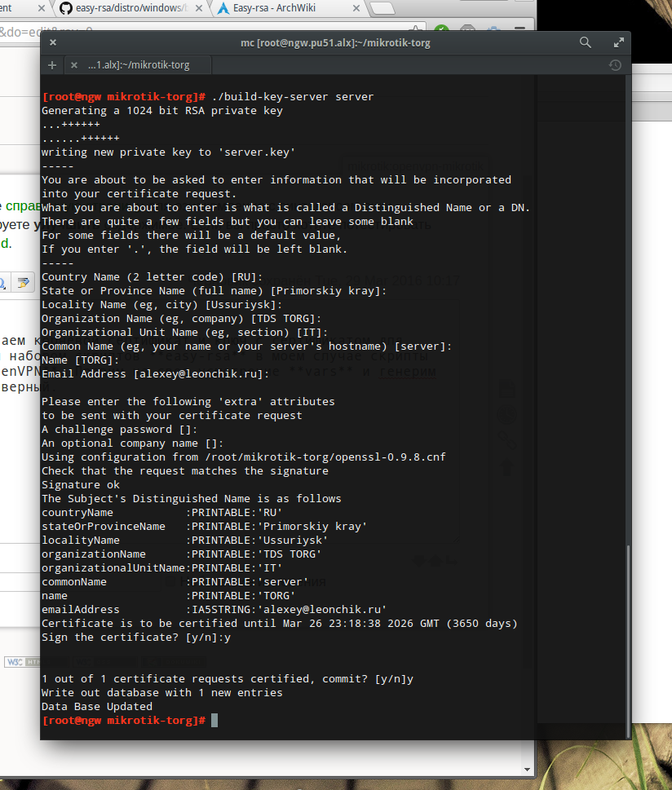Insert special characters with Omega toolbar icon
The image size is (672, 790).
click(2, 283)
